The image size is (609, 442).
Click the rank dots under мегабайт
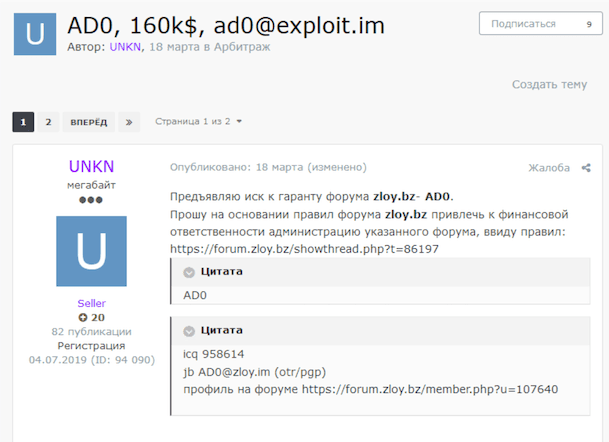pos(91,200)
